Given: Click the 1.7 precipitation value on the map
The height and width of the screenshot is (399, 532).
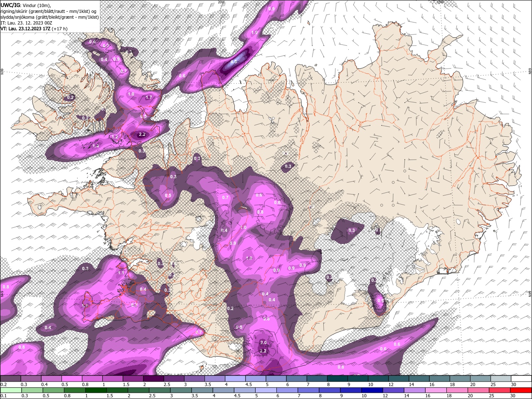Looking at the screenshot, I should (x=149, y=97).
